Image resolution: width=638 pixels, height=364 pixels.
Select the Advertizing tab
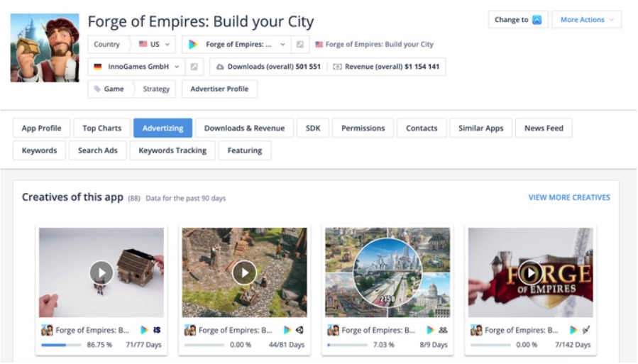(x=163, y=128)
